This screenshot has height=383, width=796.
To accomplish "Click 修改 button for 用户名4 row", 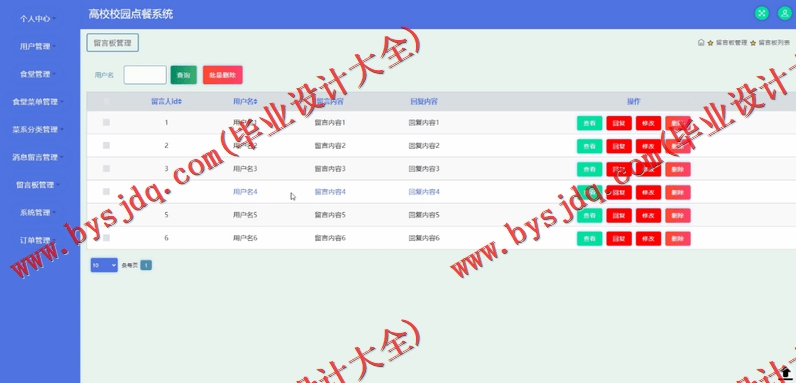I will click(x=648, y=193).
